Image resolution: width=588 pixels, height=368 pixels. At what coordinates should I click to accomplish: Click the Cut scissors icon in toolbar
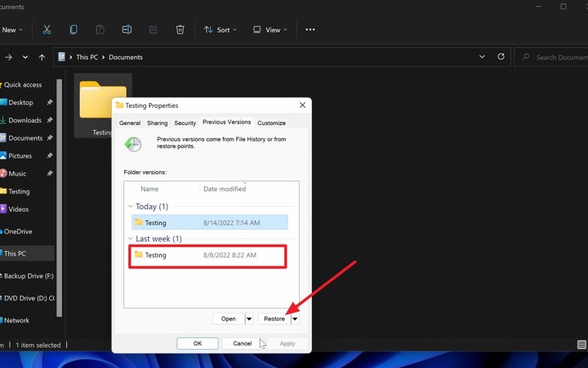coord(47,29)
